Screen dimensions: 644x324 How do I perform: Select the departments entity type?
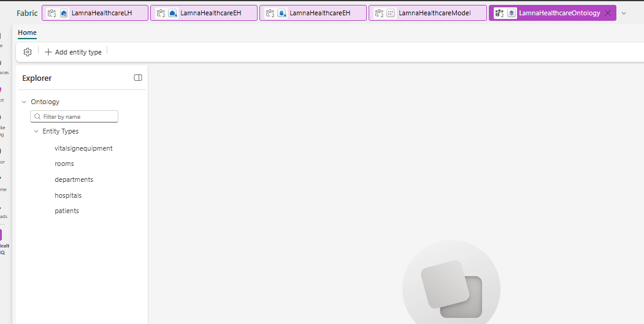coord(74,179)
